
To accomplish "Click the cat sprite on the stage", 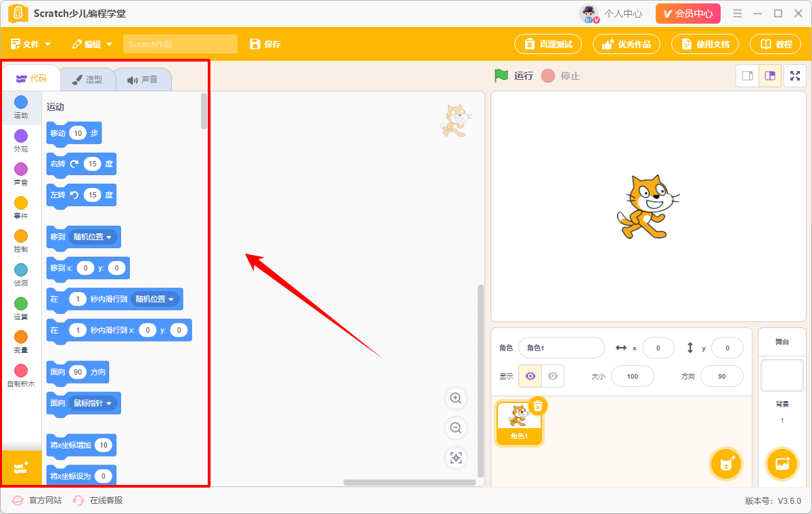I will [648, 207].
